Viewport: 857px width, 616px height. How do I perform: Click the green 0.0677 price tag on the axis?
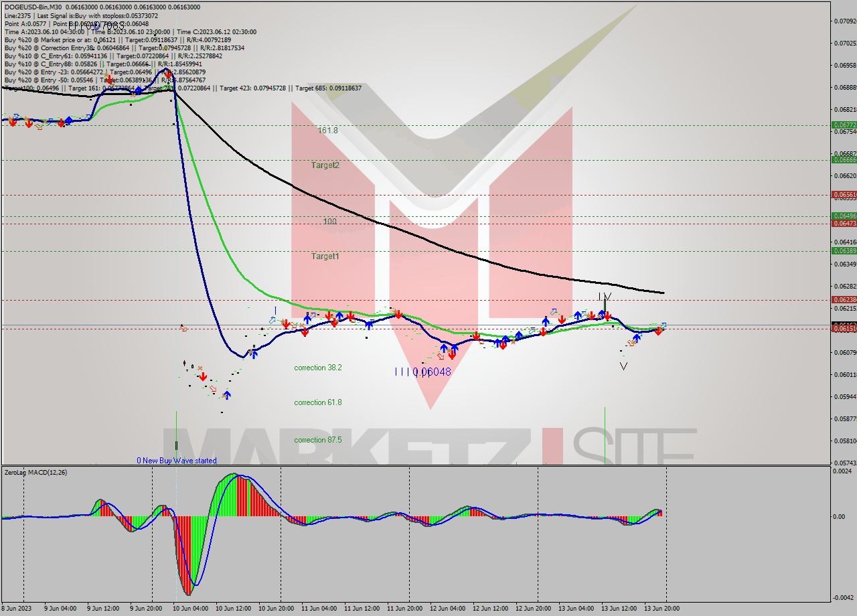(844, 125)
